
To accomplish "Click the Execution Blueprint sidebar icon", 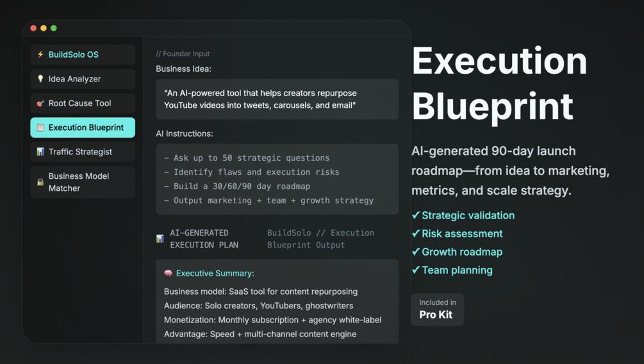I will coord(40,128).
